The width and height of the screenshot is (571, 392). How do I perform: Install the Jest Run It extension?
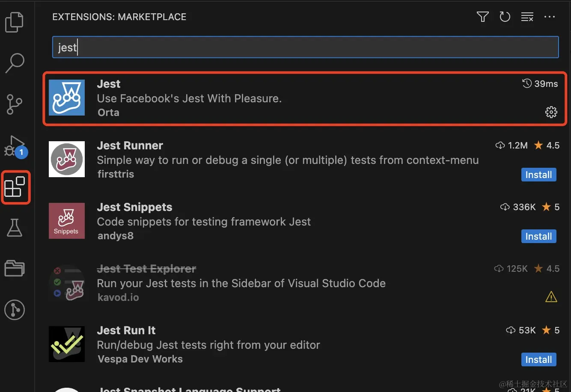coord(538,359)
